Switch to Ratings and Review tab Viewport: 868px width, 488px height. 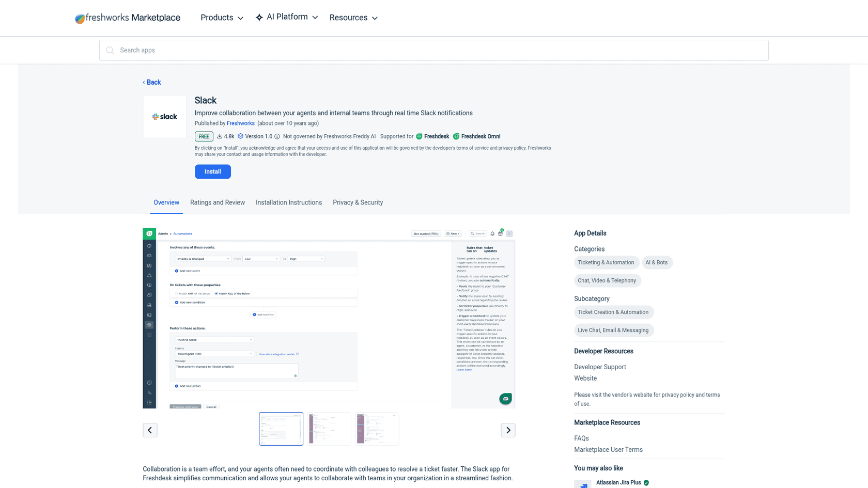(218, 202)
